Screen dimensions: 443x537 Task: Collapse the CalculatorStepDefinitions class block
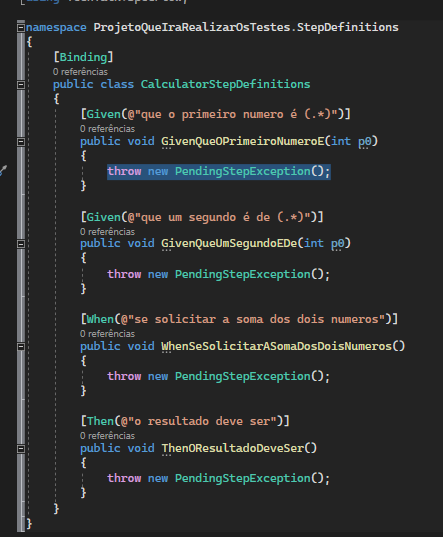coord(21,84)
